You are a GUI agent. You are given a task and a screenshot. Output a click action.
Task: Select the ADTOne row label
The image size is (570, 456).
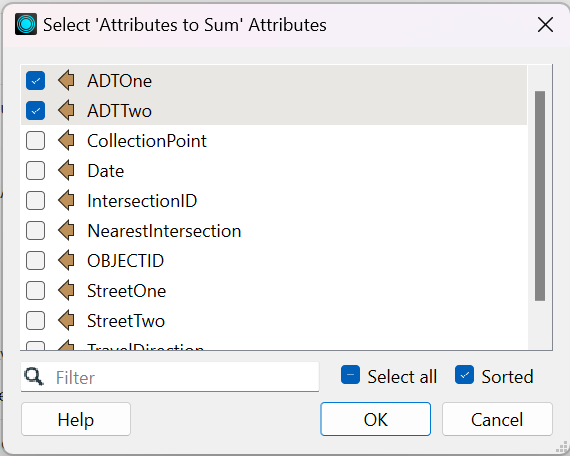pyautogui.click(x=119, y=81)
